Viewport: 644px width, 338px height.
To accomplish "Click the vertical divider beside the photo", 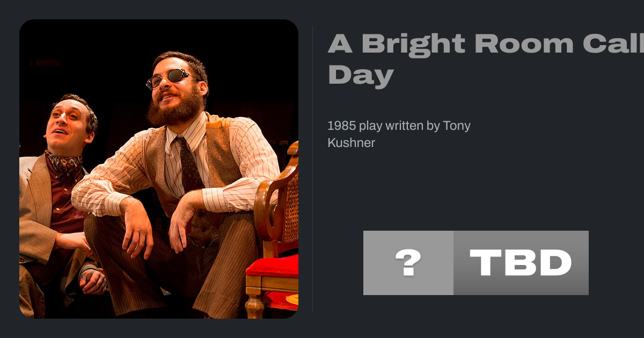I will click(313, 169).
